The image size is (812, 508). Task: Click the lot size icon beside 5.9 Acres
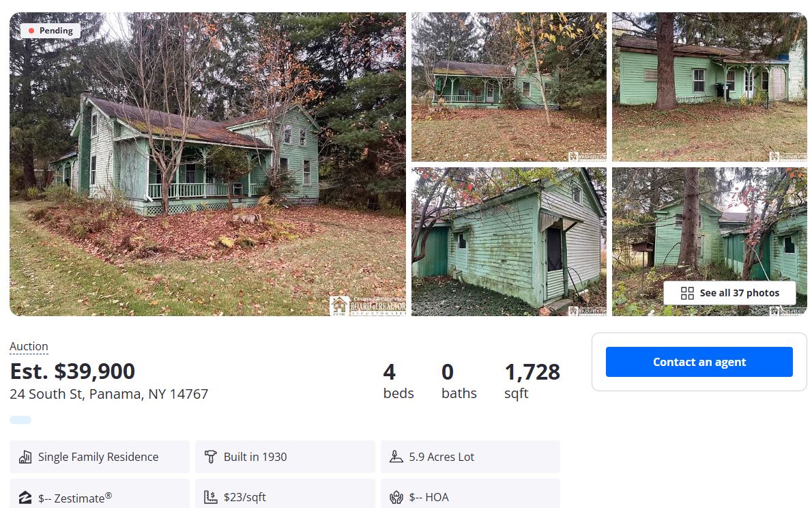(x=396, y=457)
